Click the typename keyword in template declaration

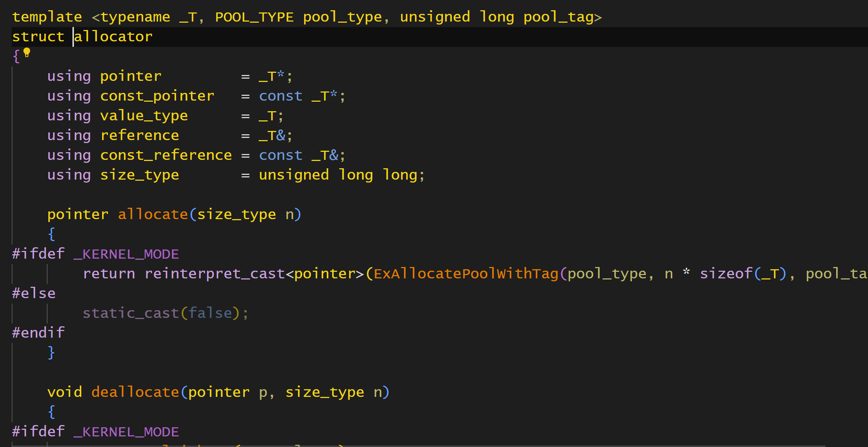click(135, 17)
